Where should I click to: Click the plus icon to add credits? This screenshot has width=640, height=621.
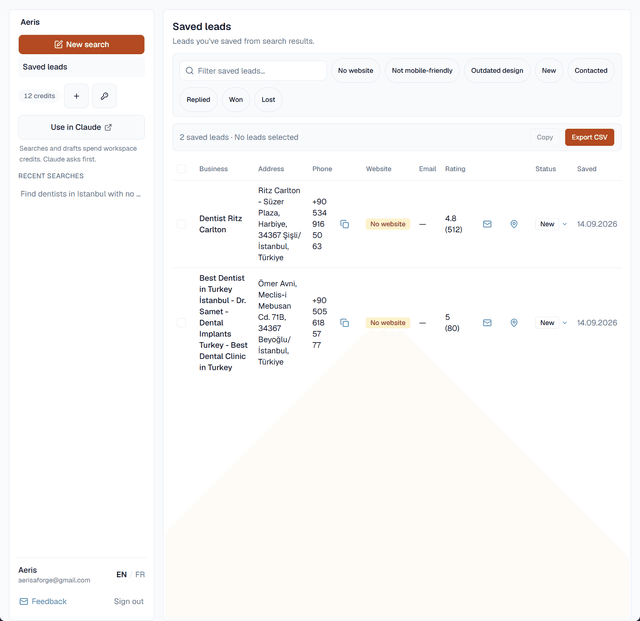(x=76, y=96)
